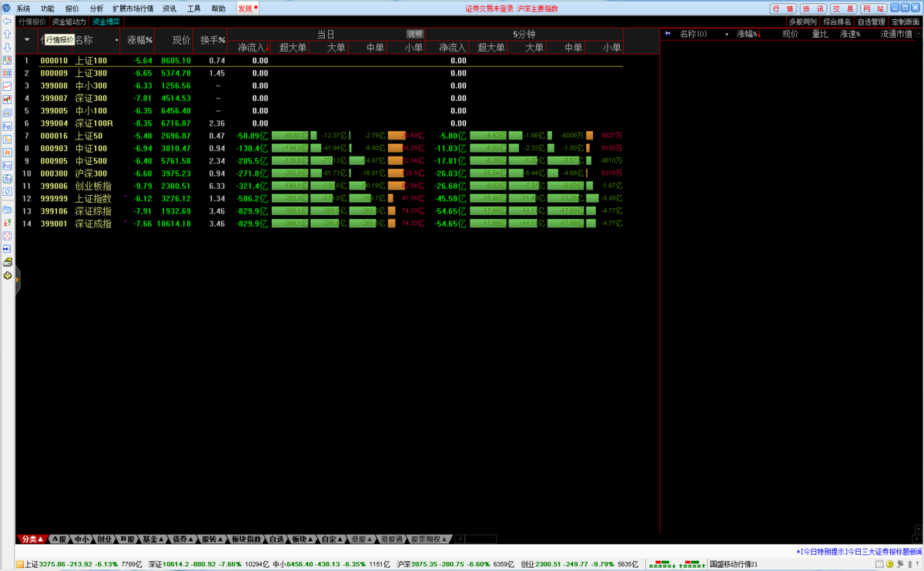Click the printer icon in left sidebar
924x571 pixels.
(7, 262)
